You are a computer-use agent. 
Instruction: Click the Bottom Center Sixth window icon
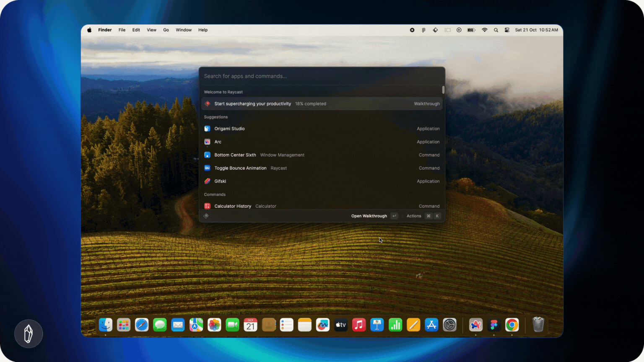[x=207, y=155]
